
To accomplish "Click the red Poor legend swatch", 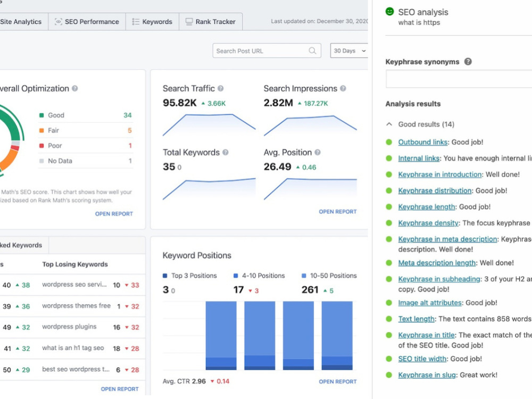I will click(41, 146).
